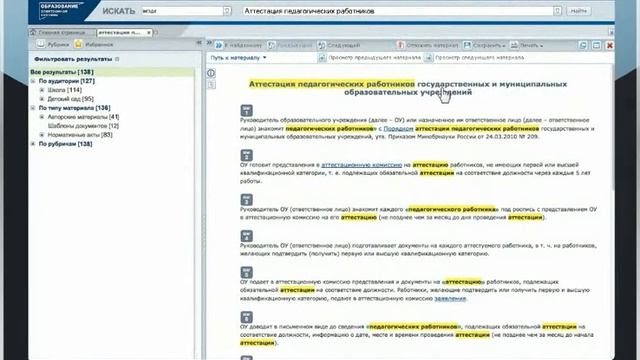Click the Следующий toolbar button
The width and height of the screenshot is (640, 360).
(339, 45)
